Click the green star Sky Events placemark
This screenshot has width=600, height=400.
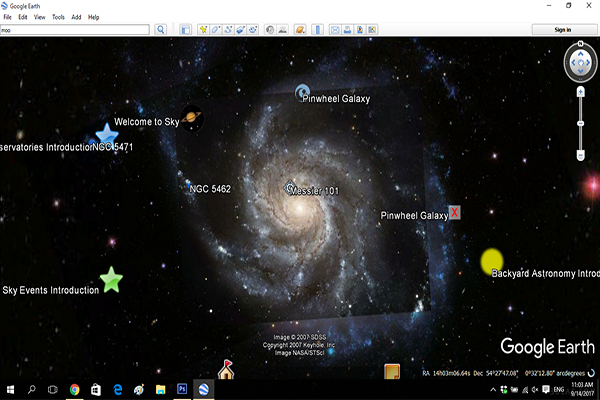pos(111,280)
